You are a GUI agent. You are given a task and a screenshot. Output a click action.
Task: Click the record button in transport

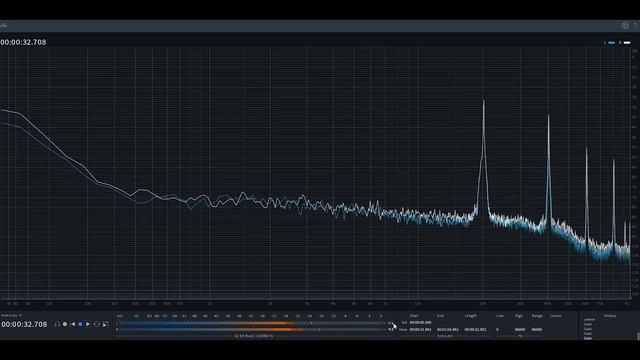[x=65, y=324]
